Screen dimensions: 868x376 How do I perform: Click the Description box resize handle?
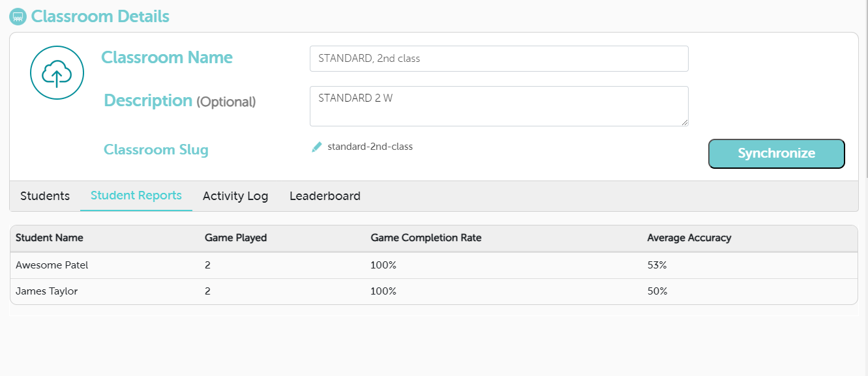tap(684, 122)
